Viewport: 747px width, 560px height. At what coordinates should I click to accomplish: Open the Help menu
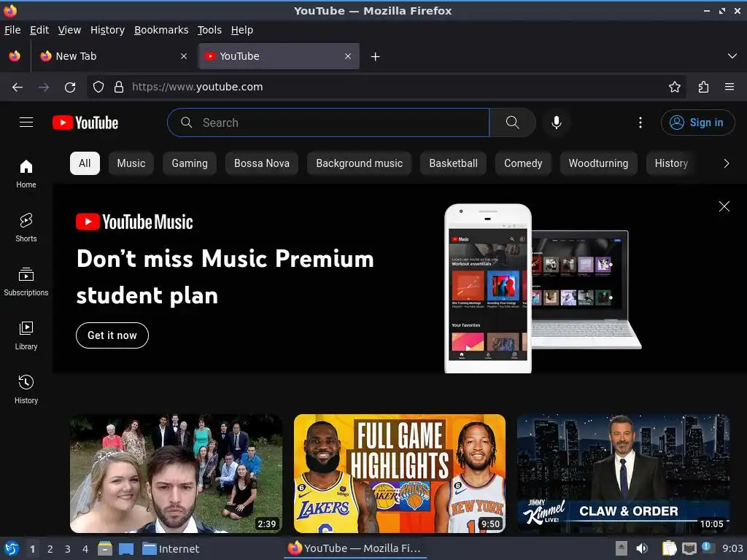(x=242, y=30)
